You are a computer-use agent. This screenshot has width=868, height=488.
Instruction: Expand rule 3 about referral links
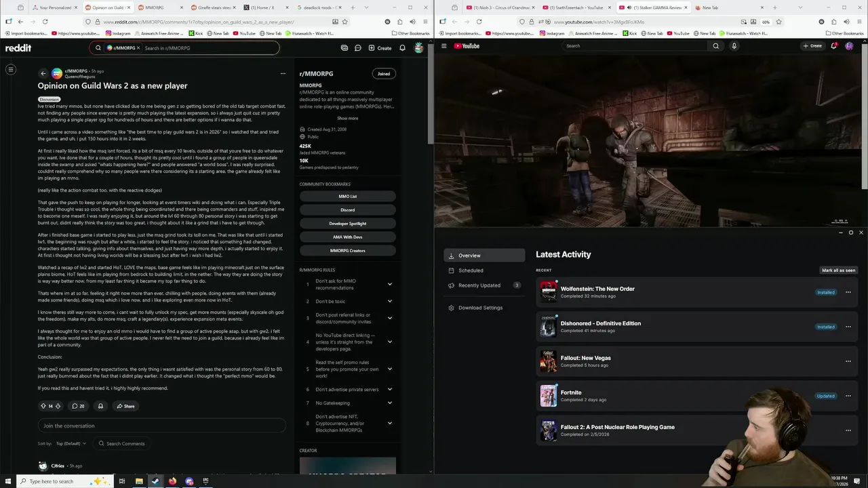pos(389,318)
